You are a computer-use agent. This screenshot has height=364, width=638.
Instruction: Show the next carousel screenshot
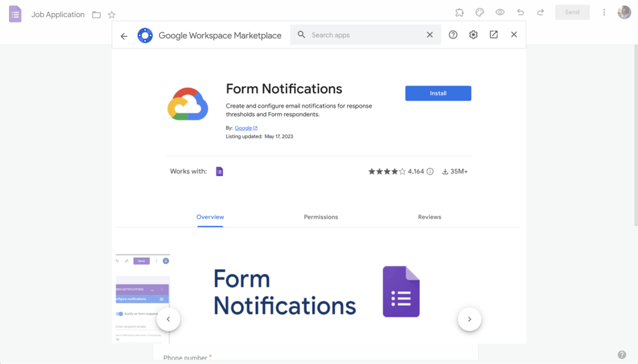[x=470, y=319]
